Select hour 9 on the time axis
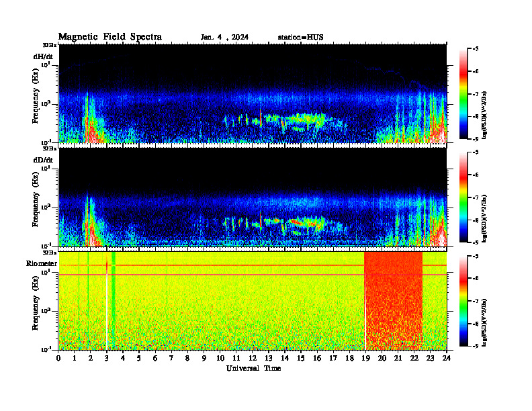The height and width of the screenshot is (411, 532). (204, 358)
